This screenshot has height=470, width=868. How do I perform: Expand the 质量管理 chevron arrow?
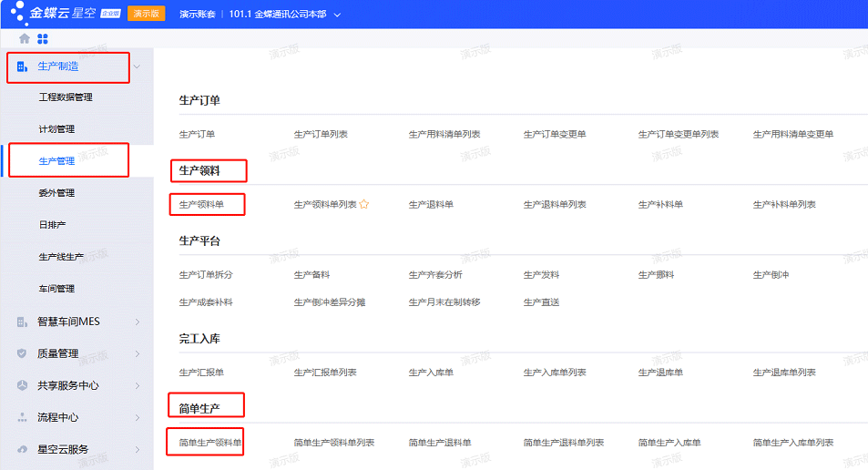(137, 353)
